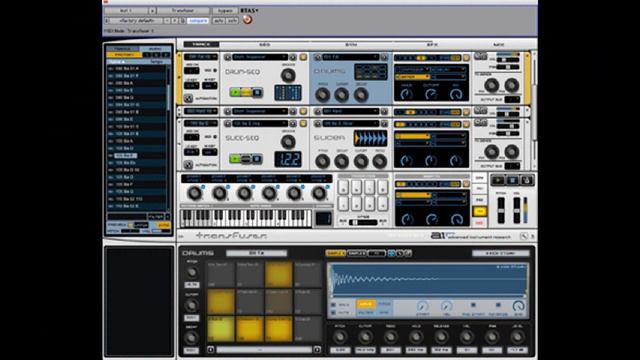Click the Decay knob in the Drums module

pyautogui.click(x=361, y=95)
